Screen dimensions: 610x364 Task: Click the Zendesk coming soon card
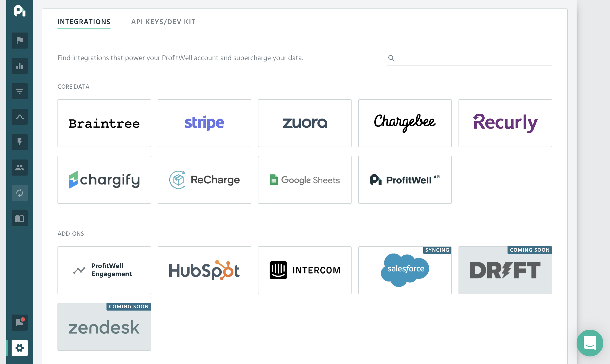[104, 327]
